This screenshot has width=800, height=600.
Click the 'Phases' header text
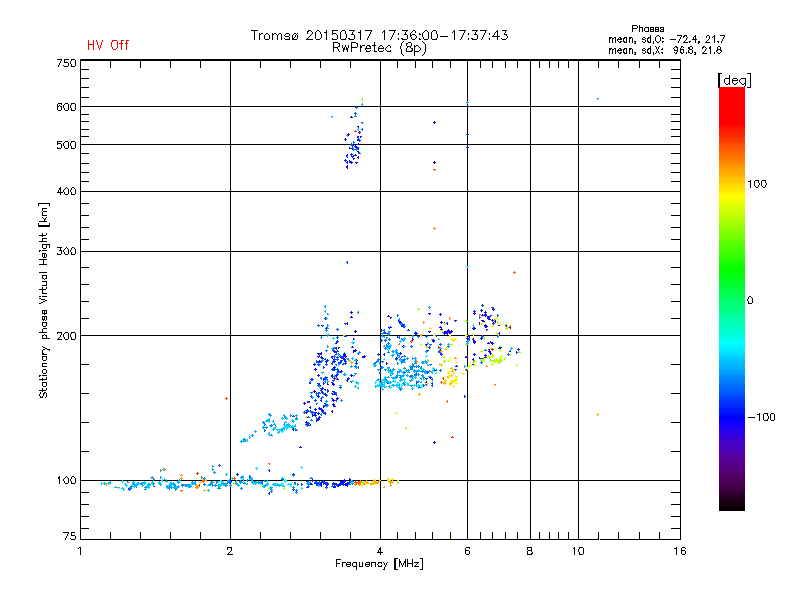647,29
